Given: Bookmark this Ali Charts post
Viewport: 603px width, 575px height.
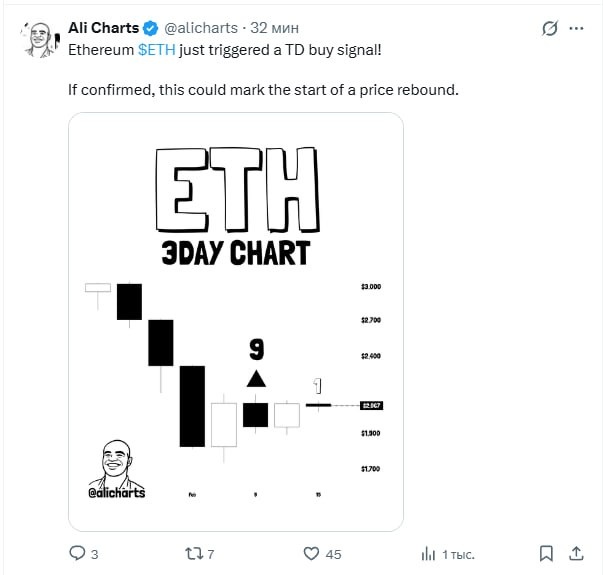Looking at the screenshot, I should point(546,553).
